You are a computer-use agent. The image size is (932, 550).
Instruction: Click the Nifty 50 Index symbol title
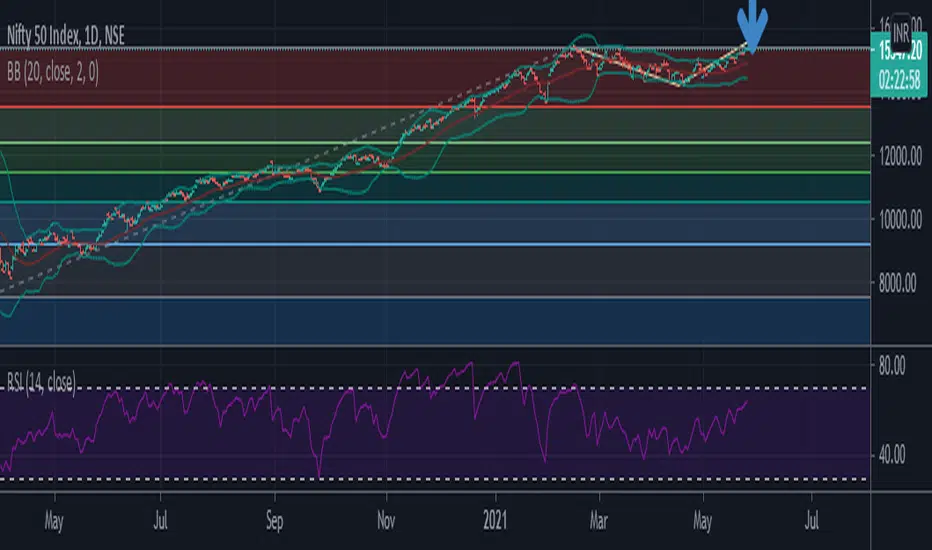66,36
